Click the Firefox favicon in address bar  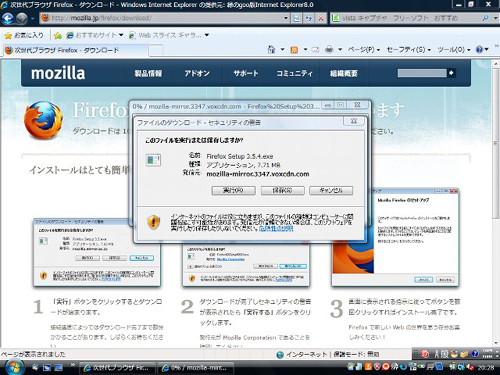pyautogui.click(x=46, y=18)
